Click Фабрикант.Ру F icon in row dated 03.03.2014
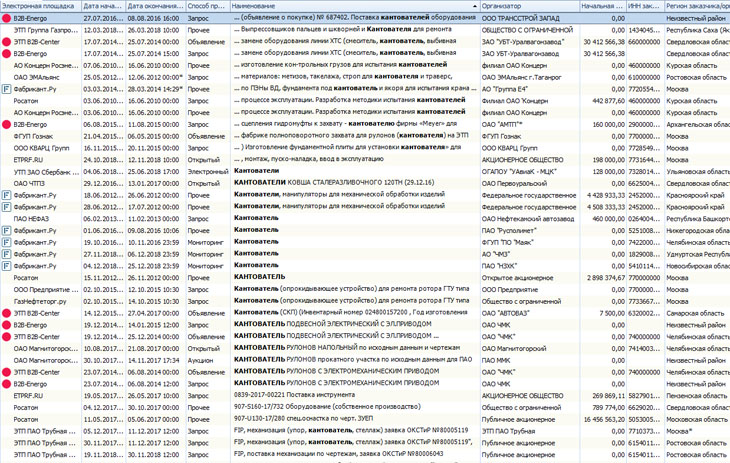This screenshot has width=730, height=463. [x=6, y=89]
